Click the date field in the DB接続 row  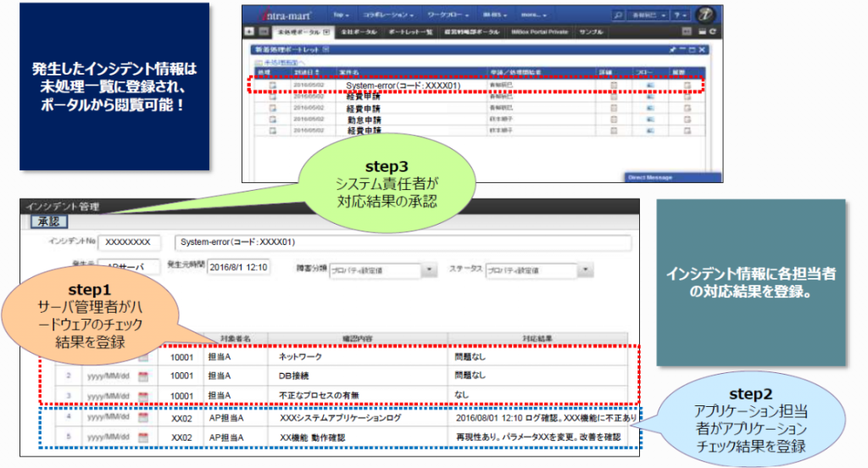pos(108,376)
